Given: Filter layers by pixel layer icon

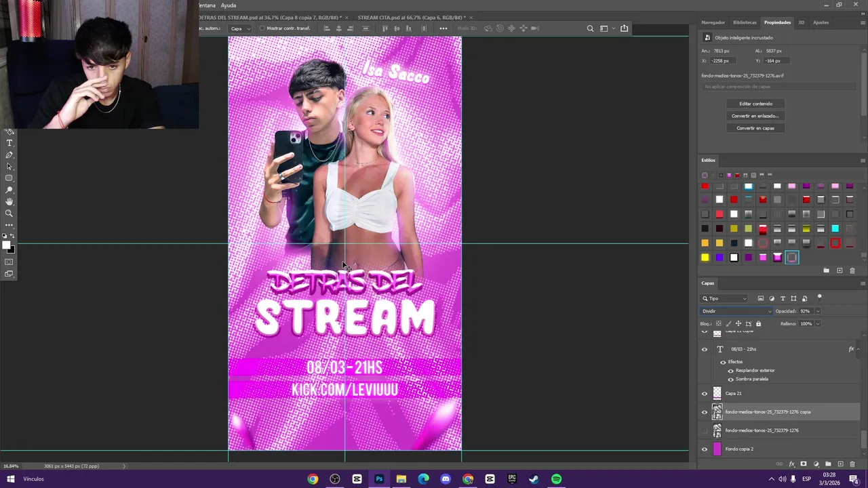Looking at the screenshot, I should point(761,298).
